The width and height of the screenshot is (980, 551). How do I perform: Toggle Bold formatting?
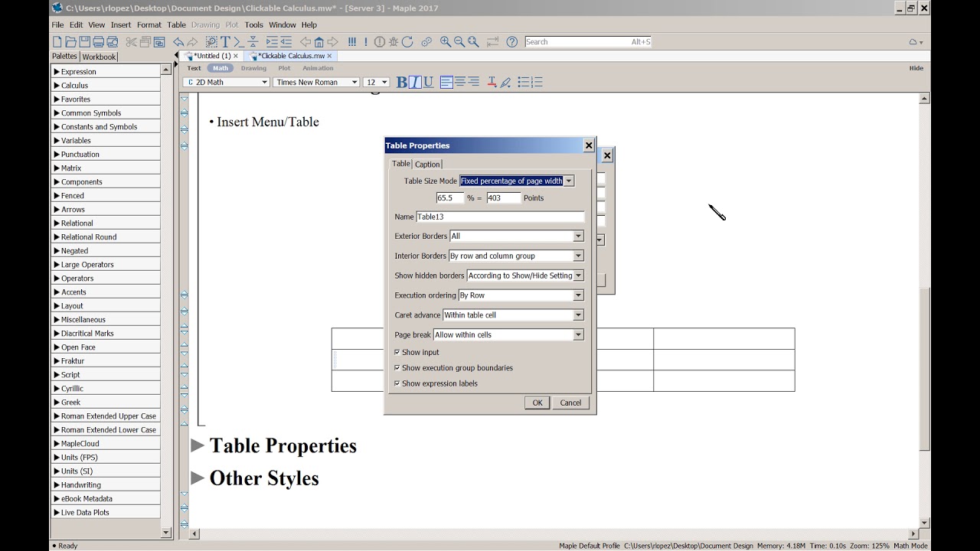(x=402, y=82)
